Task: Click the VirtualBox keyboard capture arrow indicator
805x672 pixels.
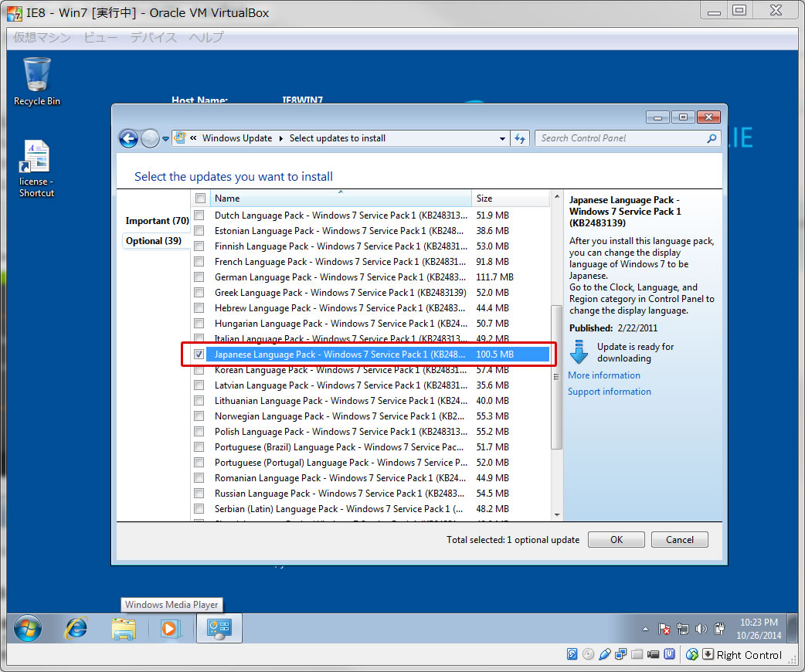Action: (708, 654)
